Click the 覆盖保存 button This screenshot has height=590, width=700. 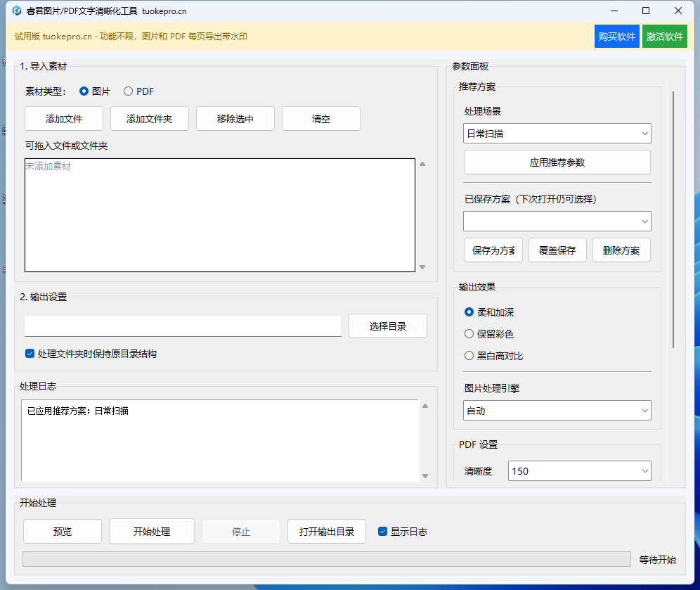click(557, 250)
